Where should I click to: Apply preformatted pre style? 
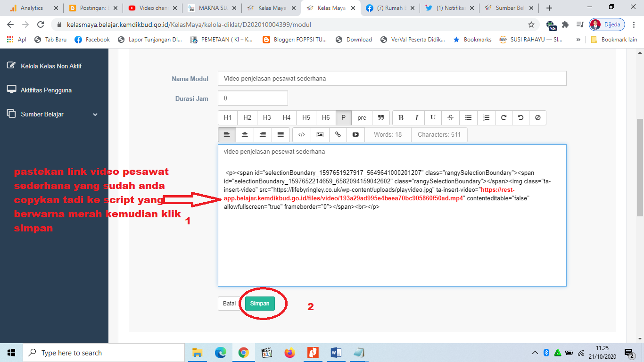[x=362, y=118]
